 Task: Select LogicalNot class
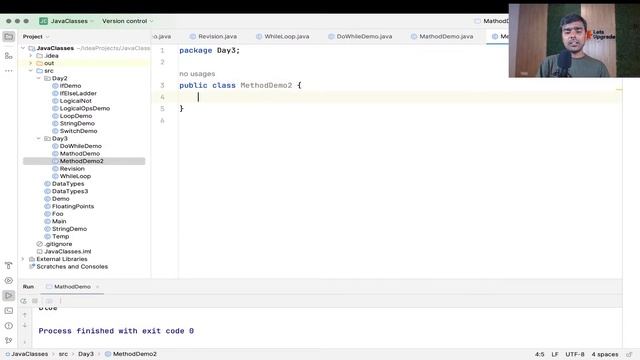coord(76,101)
